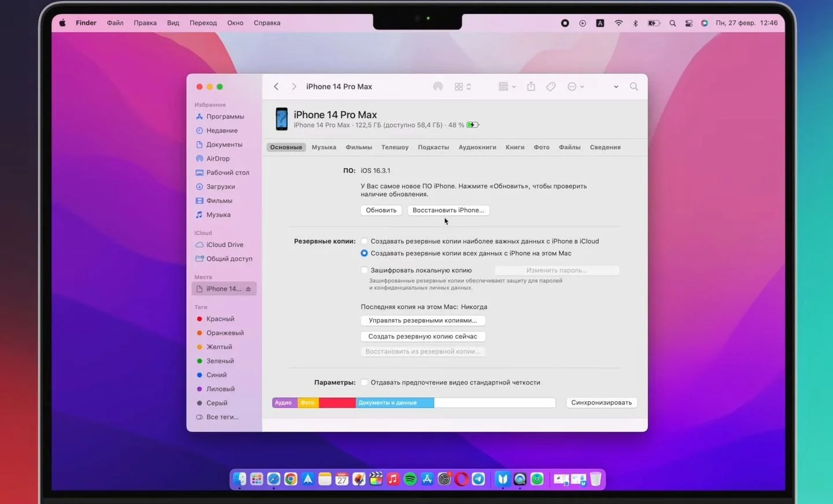Open Safari from the Dock
Viewport: 833px width, 504px height.
click(x=274, y=479)
